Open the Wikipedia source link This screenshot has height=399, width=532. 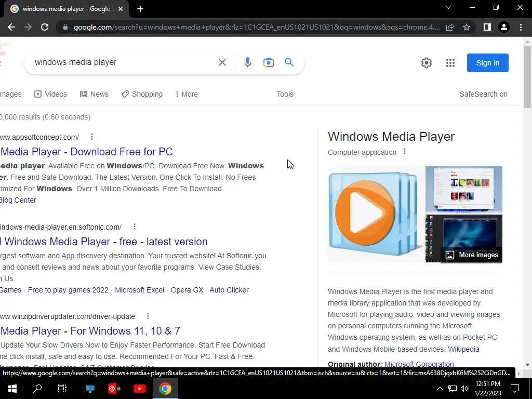point(463,349)
